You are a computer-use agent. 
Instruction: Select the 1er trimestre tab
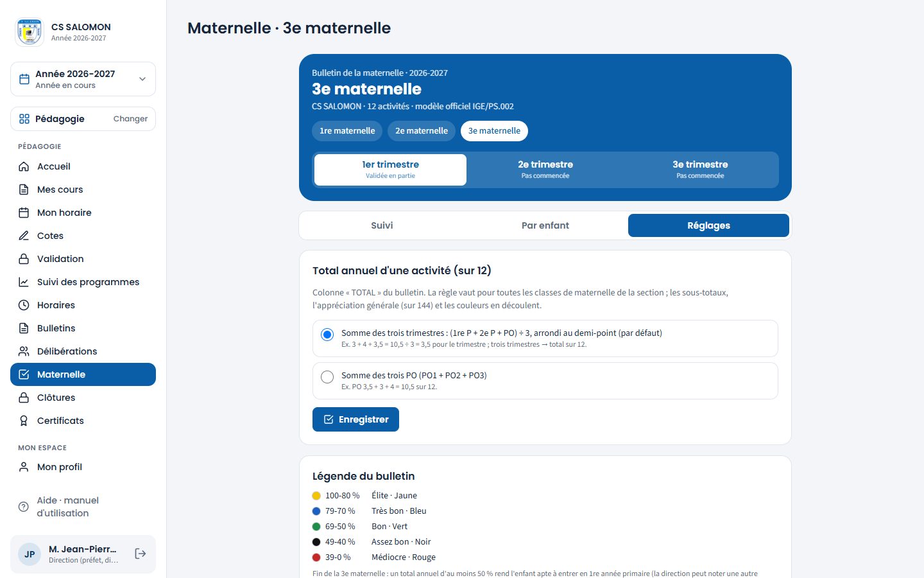click(x=390, y=170)
